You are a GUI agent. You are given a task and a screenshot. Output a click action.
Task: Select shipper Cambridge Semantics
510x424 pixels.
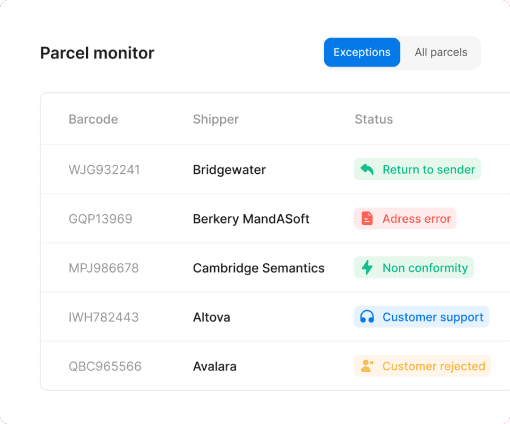pyautogui.click(x=259, y=268)
